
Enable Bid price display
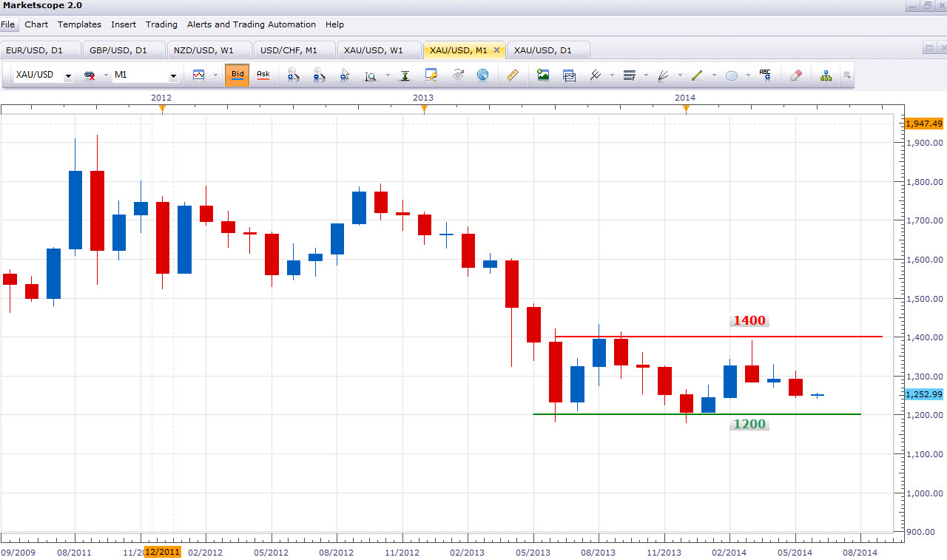click(x=237, y=75)
